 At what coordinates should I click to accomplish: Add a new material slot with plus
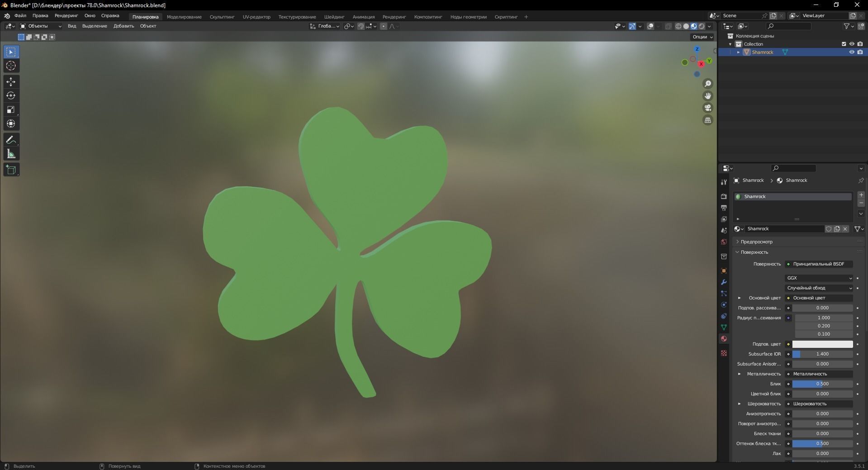(x=861, y=195)
